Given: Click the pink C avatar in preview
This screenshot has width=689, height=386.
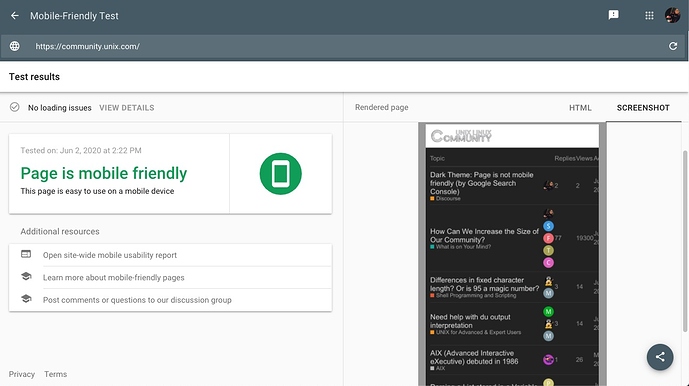Looking at the screenshot, I should point(548,263).
